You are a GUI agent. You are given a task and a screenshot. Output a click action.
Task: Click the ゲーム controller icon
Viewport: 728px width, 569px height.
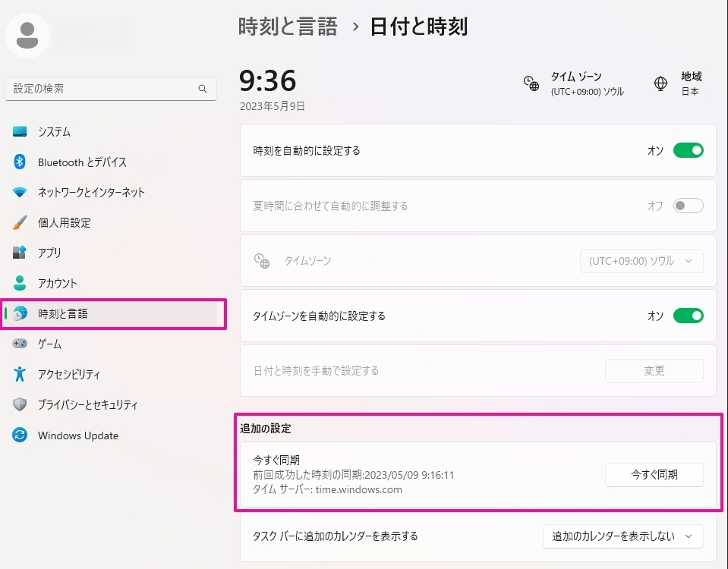click(x=20, y=344)
